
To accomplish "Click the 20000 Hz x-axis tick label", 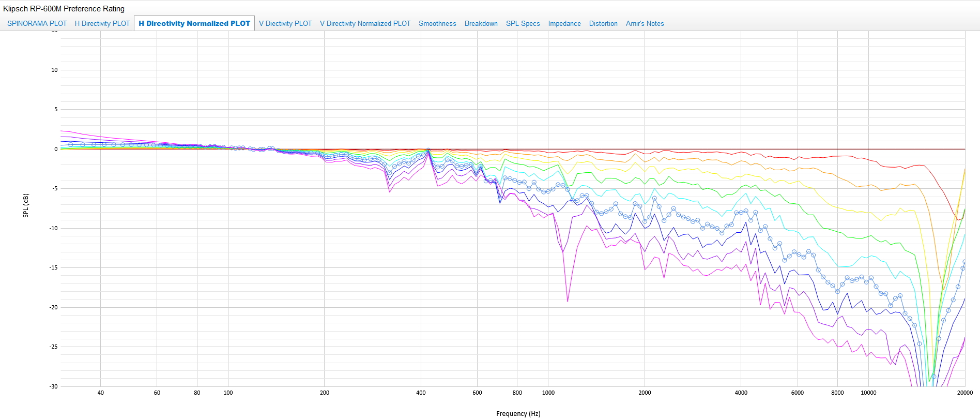I will (965, 393).
